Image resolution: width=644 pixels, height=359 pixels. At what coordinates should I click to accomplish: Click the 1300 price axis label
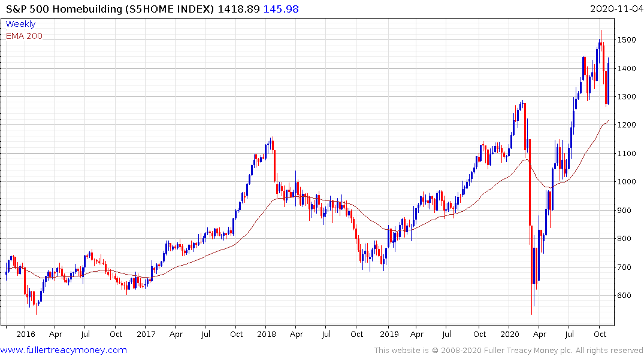tap(627, 97)
